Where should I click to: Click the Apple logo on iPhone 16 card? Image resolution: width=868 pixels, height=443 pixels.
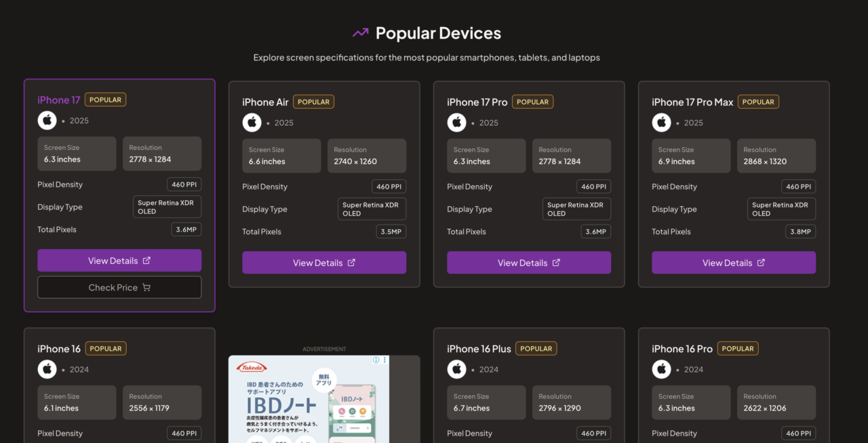coord(47,369)
